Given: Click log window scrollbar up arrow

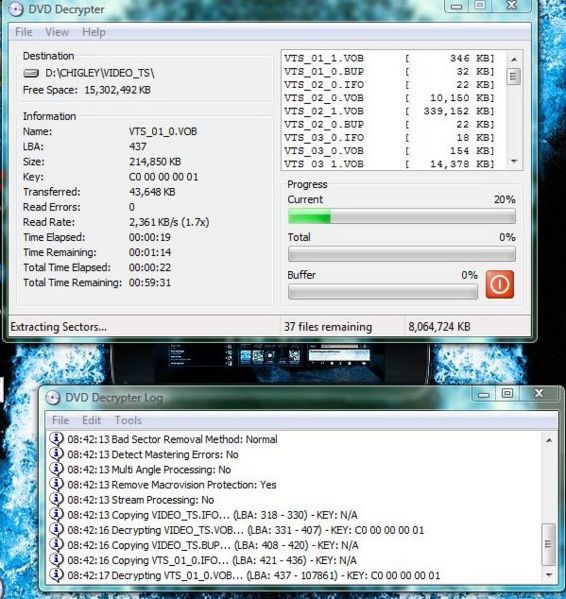Looking at the screenshot, I should 549,440.
